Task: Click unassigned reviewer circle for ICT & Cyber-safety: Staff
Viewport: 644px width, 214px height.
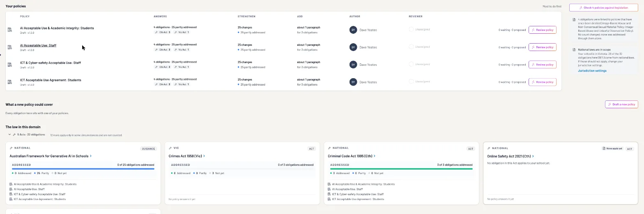Action: 411,64
